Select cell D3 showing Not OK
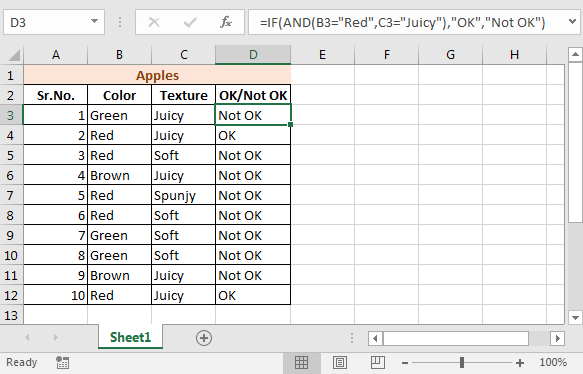583x374 pixels. (x=253, y=115)
